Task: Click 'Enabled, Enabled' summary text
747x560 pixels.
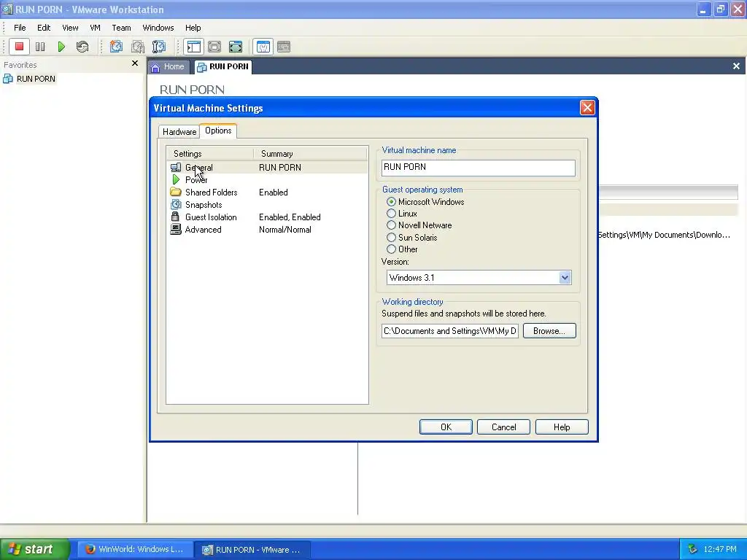Action: [290, 217]
